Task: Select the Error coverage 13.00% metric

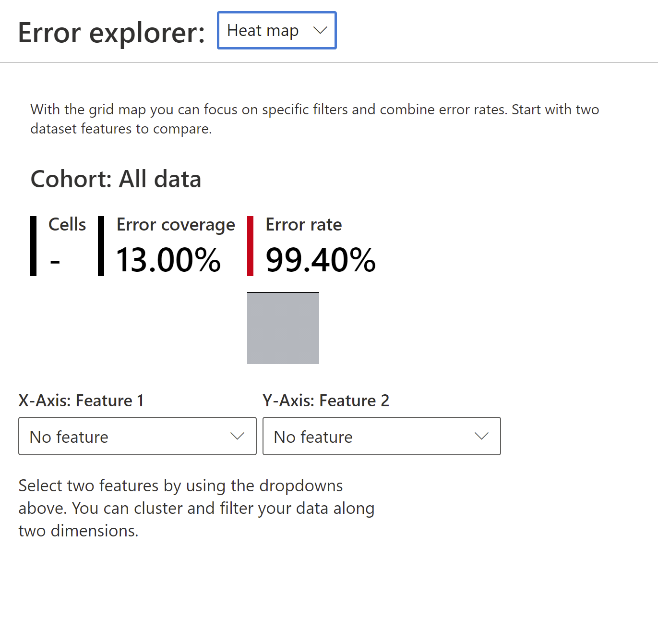Action: [168, 261]
